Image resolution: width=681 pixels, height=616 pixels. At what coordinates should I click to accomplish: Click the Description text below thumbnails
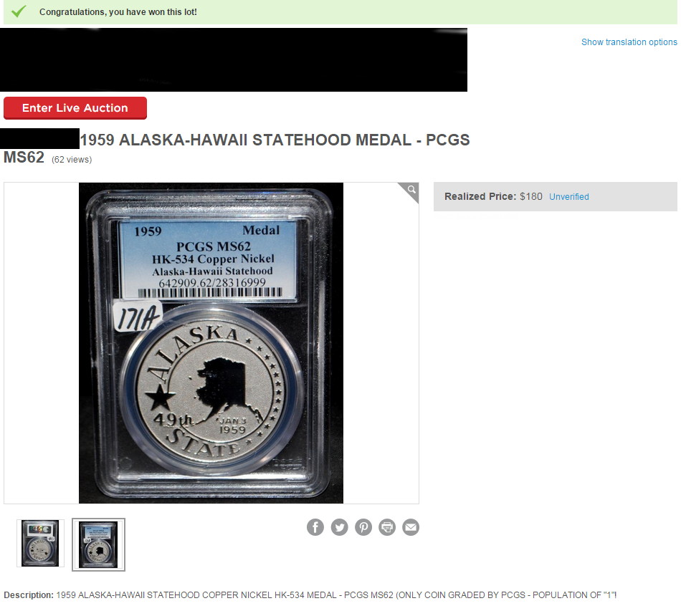[x=310, y=595]
